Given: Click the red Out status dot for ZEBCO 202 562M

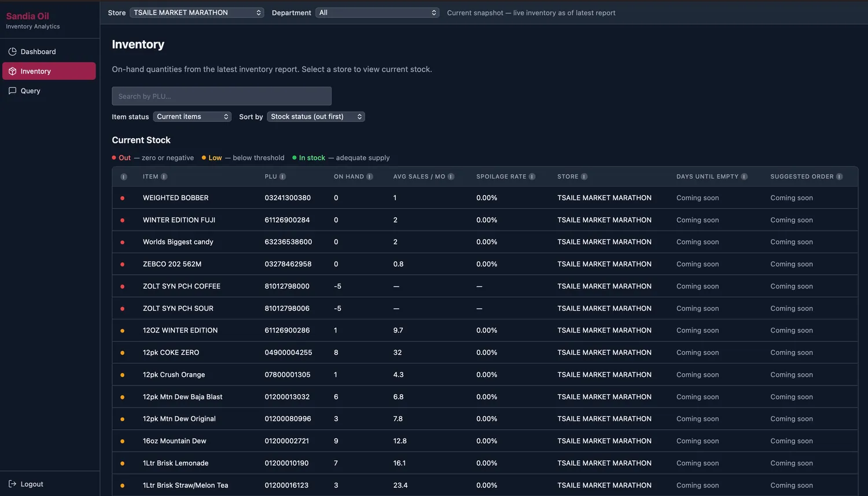Looking at the screenshot, I should [x=123, y=264].
